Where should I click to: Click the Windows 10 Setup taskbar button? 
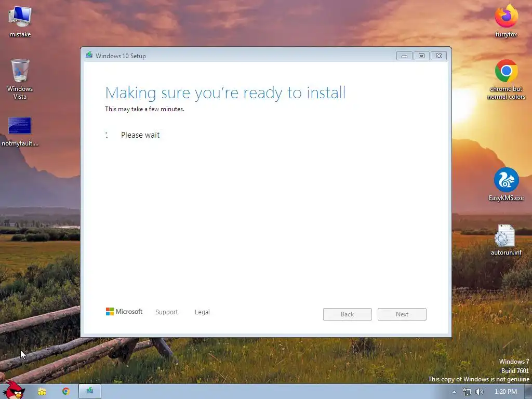click(x=89, y=391)
